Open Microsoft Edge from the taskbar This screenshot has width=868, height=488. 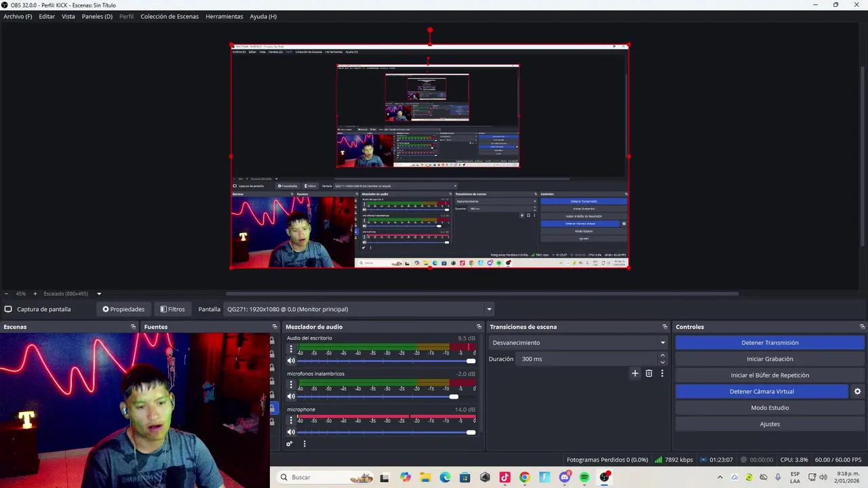[445, 477]
